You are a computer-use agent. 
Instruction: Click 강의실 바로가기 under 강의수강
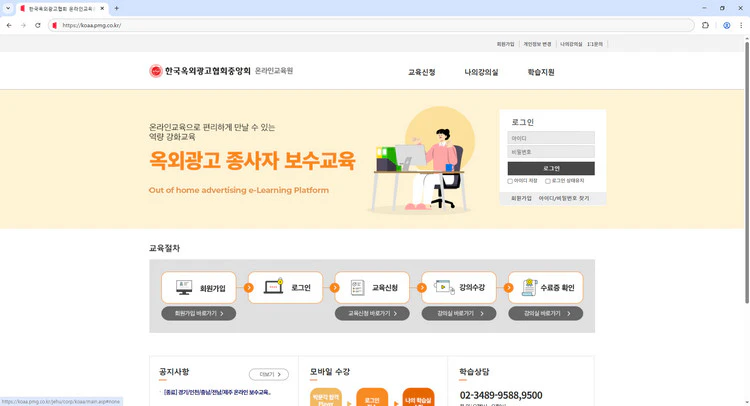pyautogui.click(x=459, y=314)
